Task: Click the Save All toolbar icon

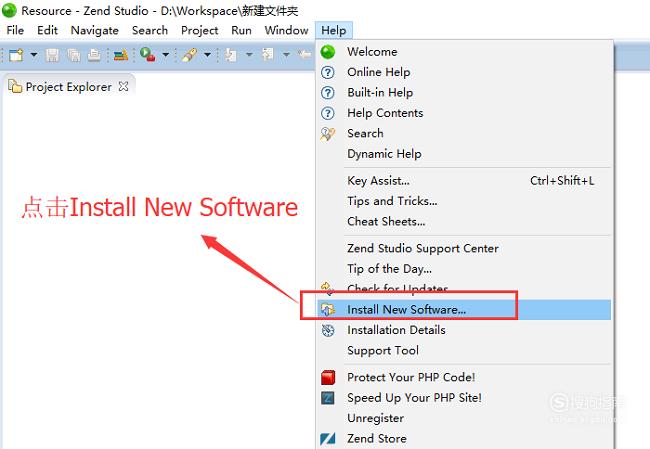Action: [x=74, y=55]
